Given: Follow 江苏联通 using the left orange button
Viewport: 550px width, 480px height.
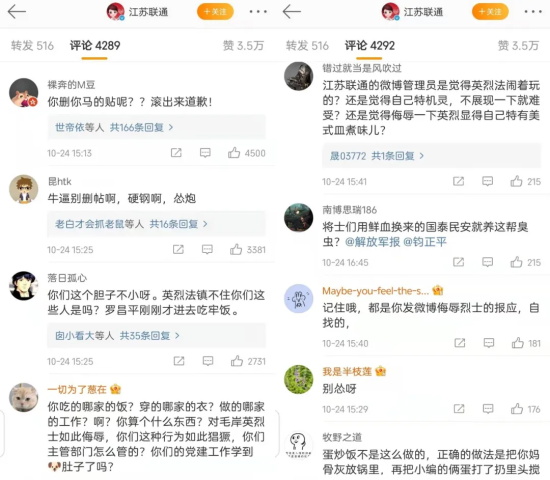Looking at the screenshot, I should 215,12.
